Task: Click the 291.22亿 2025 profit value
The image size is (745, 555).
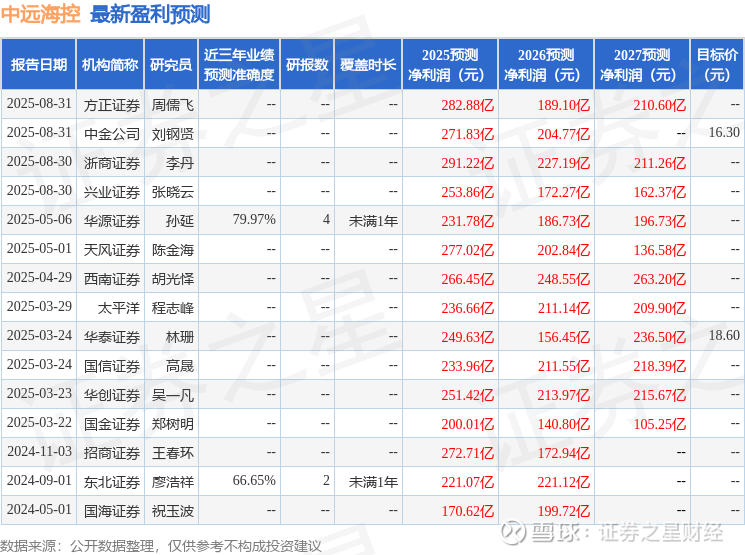Action: 468,163
